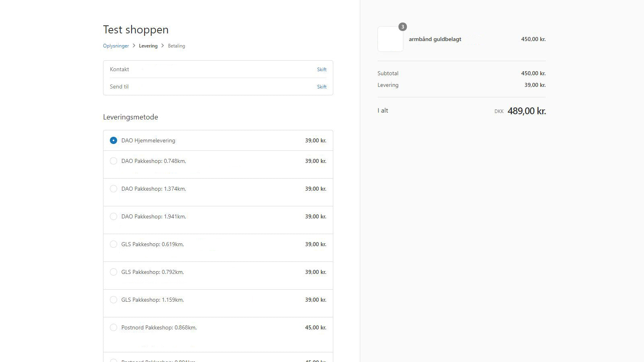The height and width of the screenshot is (362, 644).
Task: Click the 489,00 kr. total amount
Action: [526, 111]
